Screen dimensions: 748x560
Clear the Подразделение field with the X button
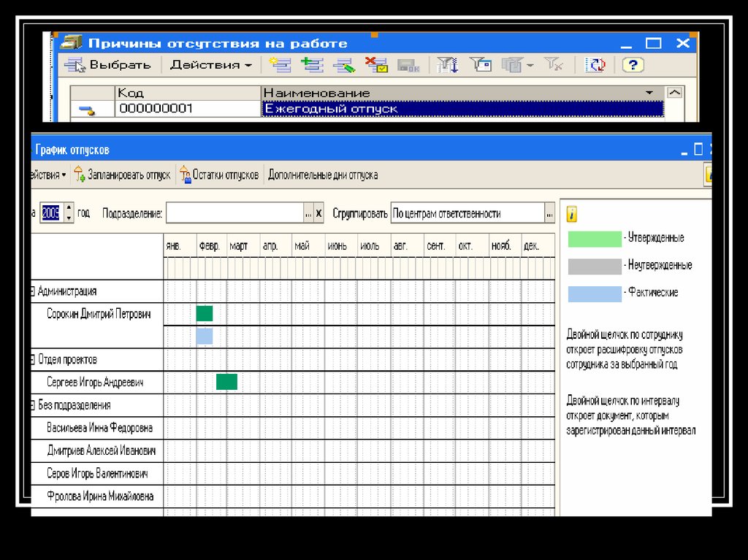pyautogui.click(x=318, y=213)
